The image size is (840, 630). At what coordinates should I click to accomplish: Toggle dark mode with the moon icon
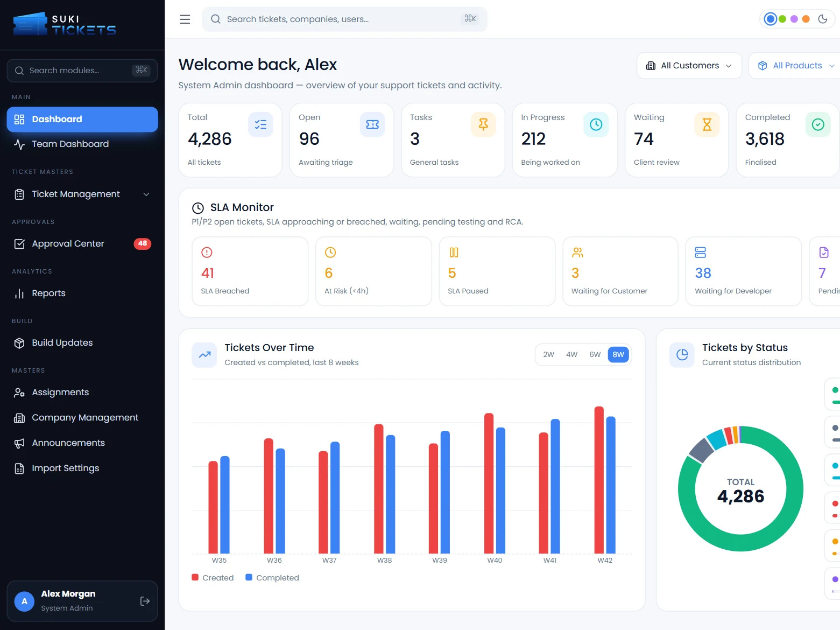click(822, 19)
